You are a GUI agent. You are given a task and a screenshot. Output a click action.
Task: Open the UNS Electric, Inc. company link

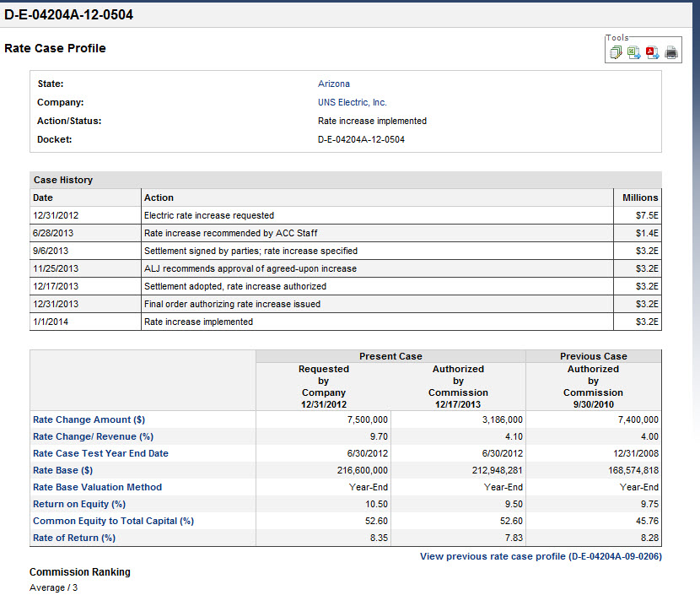[x=352, y=102]
